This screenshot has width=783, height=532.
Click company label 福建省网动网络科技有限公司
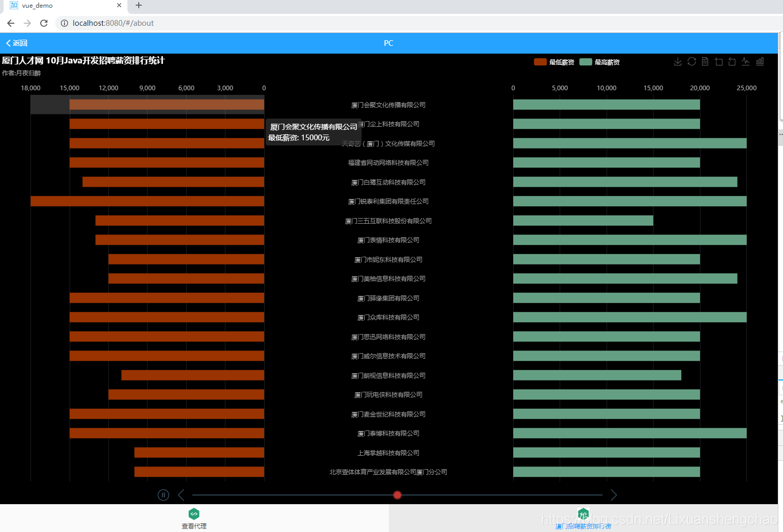click(x=388, y=163)
